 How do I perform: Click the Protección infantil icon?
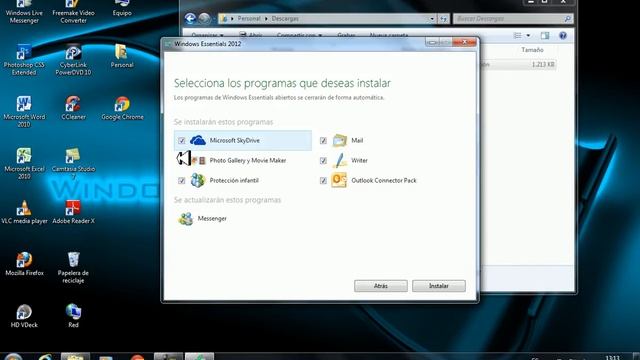(x=198, y=180)
